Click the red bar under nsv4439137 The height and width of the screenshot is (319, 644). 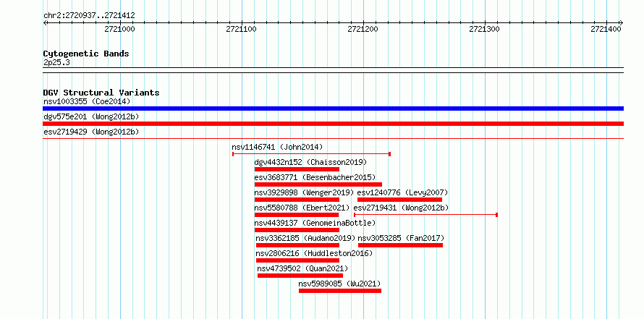[x=297, y=230]
